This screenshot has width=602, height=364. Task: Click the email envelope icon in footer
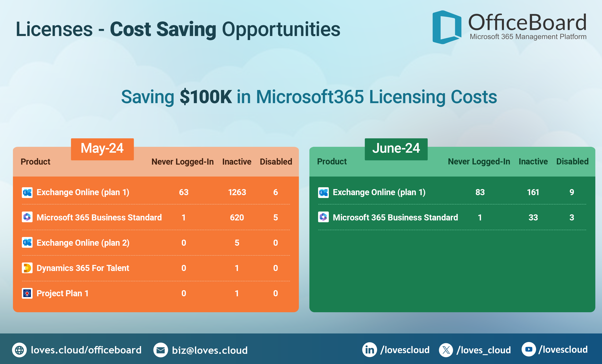(161, 350)
